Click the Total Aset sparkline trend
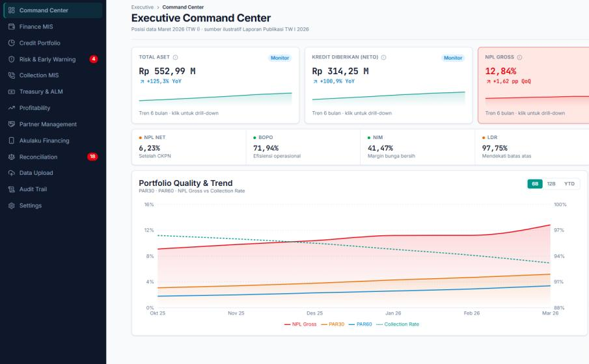 coord(215,99)
